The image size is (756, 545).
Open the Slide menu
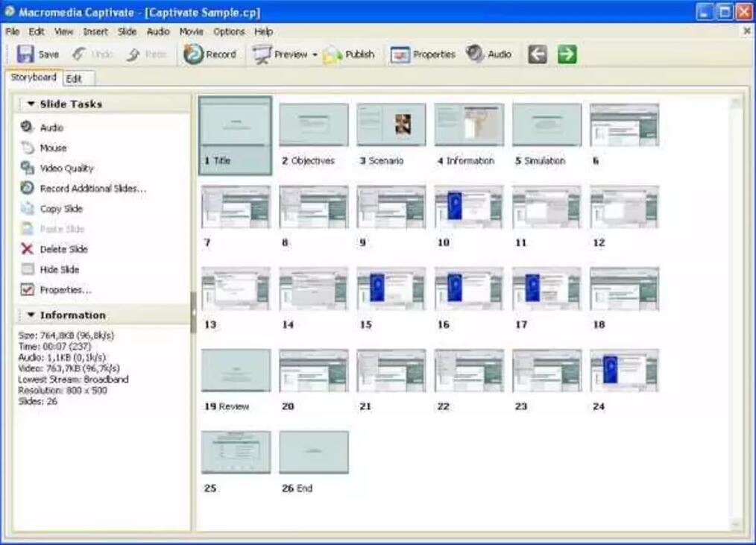(x=127, y=31)
